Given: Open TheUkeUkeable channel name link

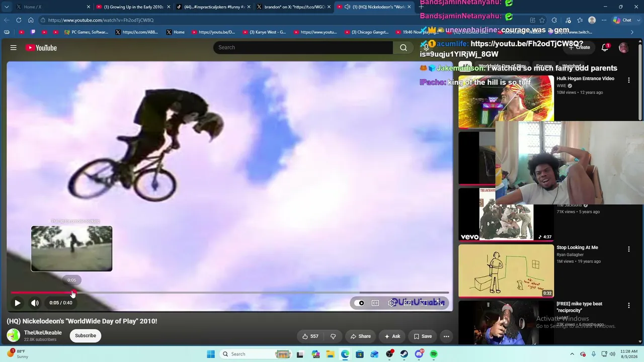Looking at the screenshot, I should pos(43,332).
